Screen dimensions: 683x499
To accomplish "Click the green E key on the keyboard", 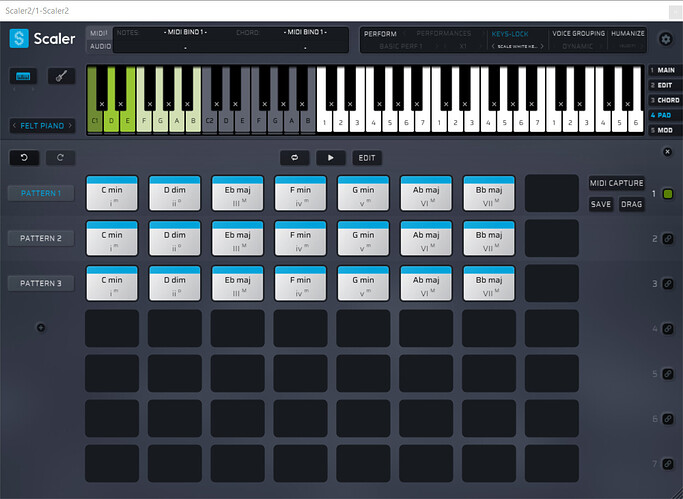I will pos(128,121).
